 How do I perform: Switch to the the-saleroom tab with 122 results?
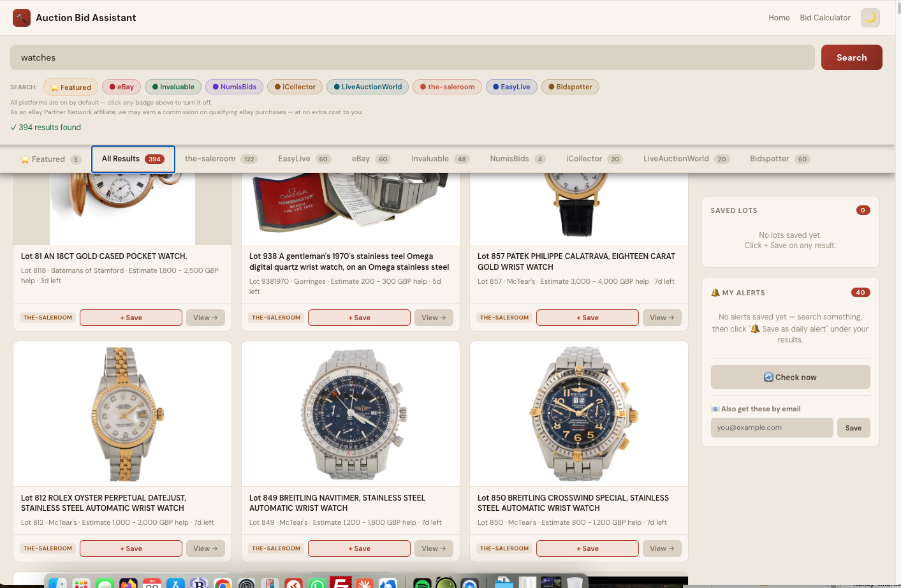click(221, 159)
